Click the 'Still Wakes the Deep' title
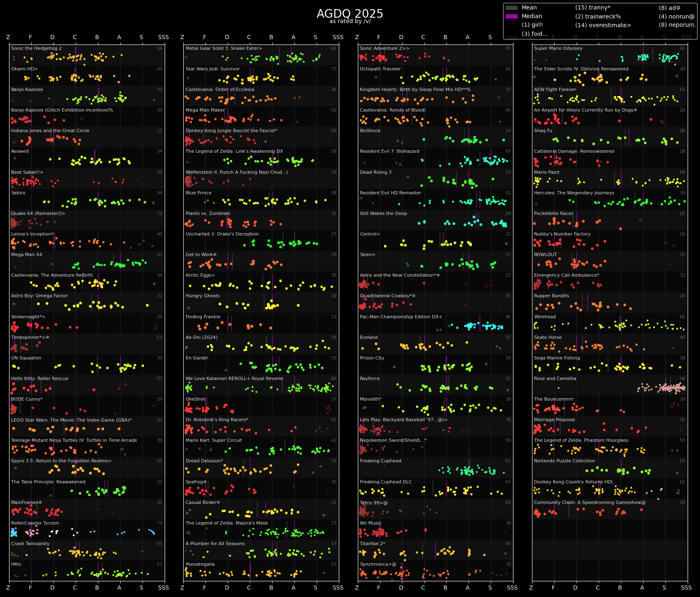This screenshot has width=700, height=597. tap(383, 214)
